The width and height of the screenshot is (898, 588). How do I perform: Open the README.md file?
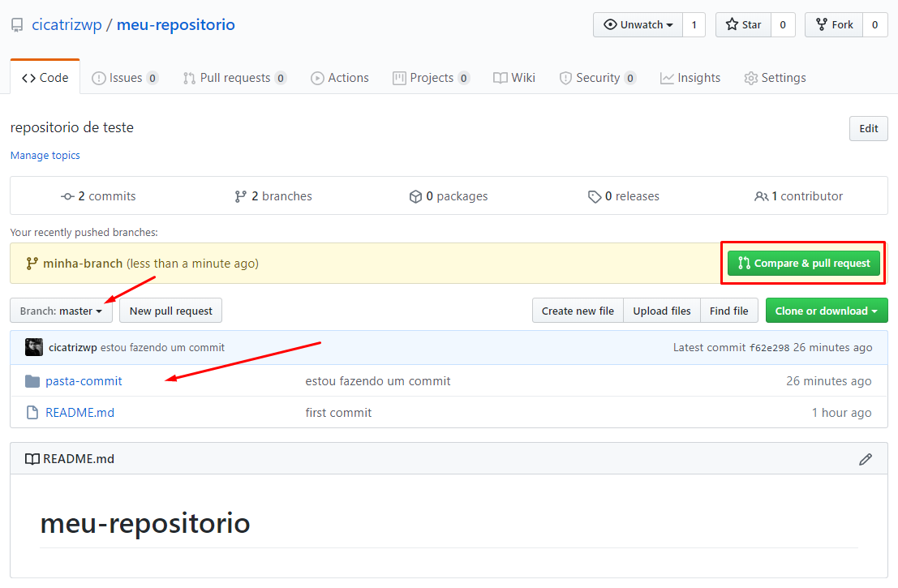pyautogui.click(x=79, y=413)
